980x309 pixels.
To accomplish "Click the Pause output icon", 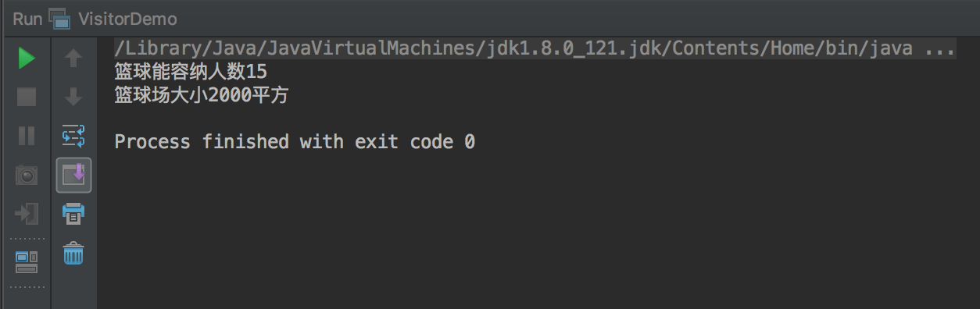I will click(27, 136).
